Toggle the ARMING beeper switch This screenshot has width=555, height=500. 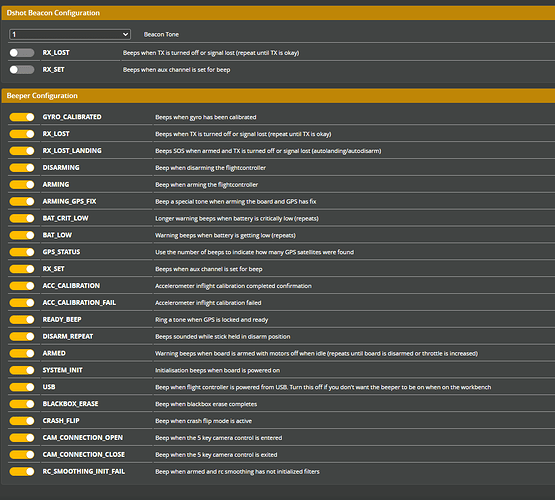pos(22,185)
